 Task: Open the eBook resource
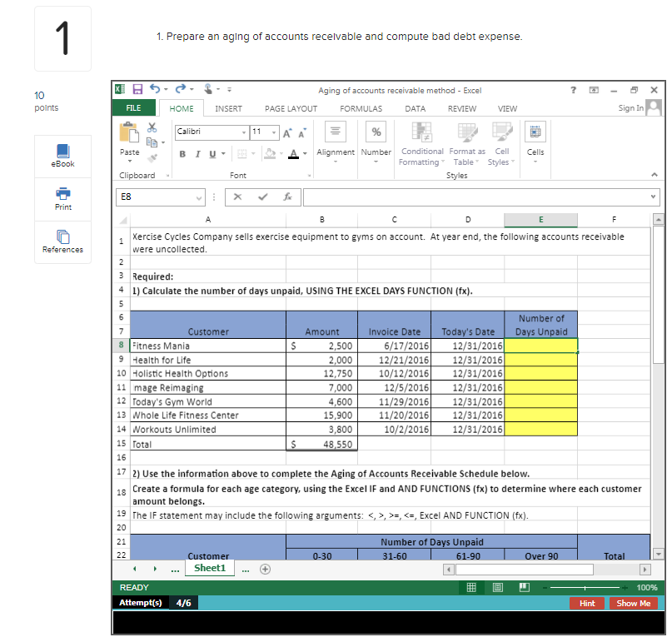[x=63, y=156]
